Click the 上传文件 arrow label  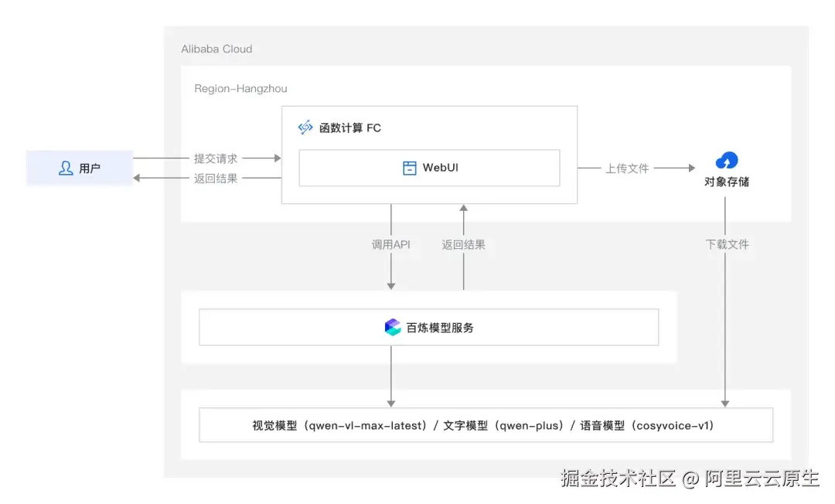click(627, 169)
